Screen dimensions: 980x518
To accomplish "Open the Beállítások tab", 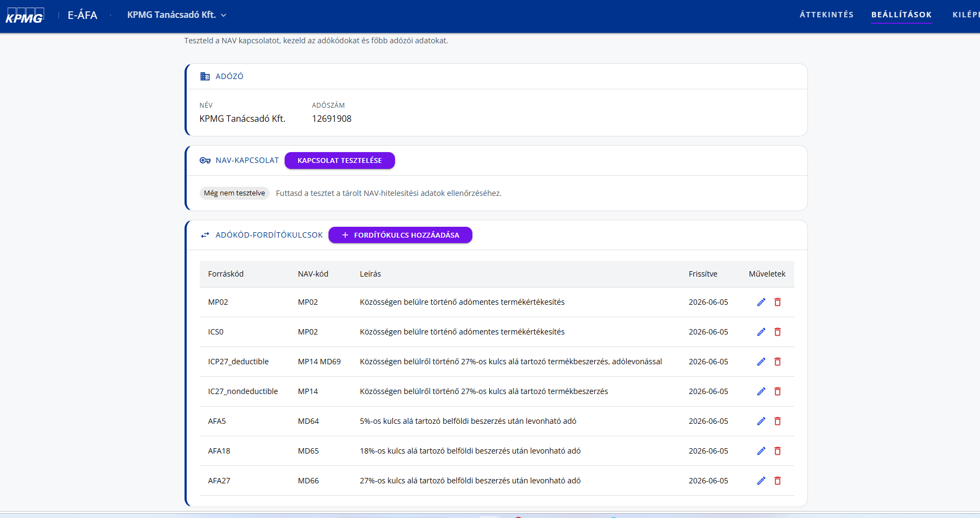I will (901, 15).
